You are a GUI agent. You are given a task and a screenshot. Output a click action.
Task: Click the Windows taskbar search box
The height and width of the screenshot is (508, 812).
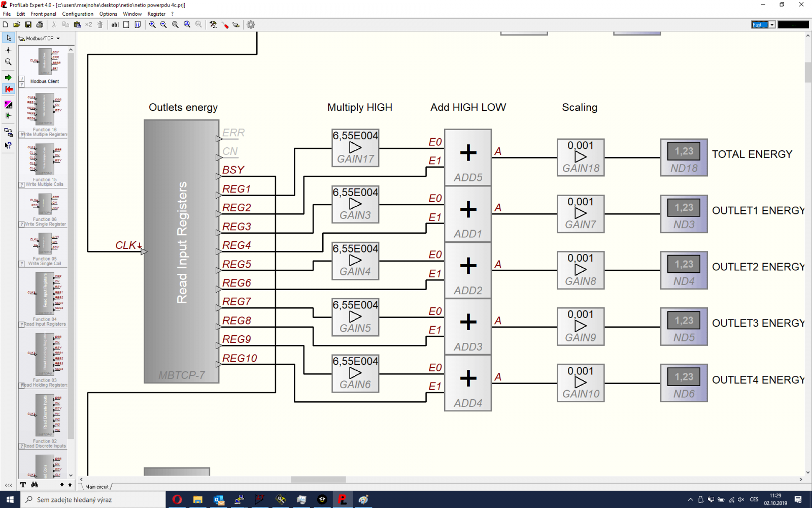coord(93,499)
